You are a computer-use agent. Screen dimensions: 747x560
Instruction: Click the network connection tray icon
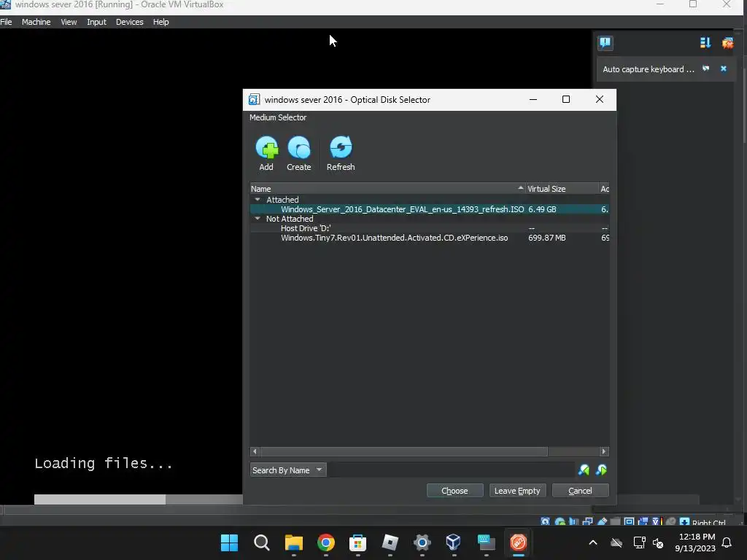[639, 542]
